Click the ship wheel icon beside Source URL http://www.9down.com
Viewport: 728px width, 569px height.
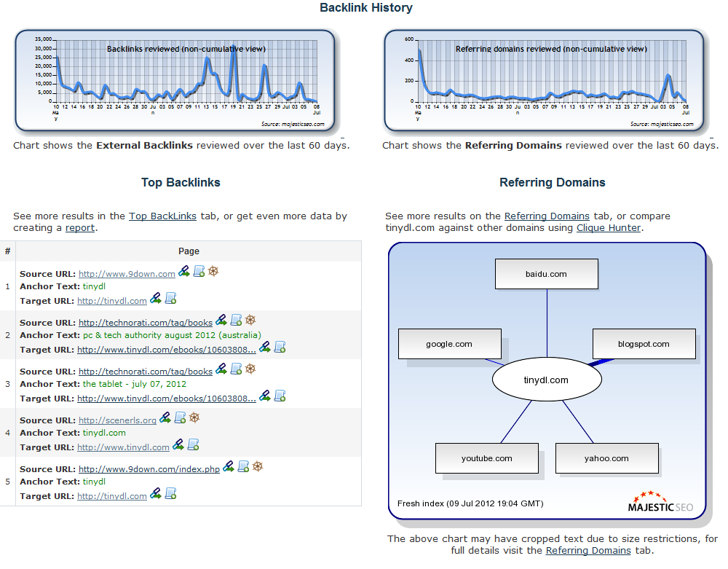click(x=213, y=271)
